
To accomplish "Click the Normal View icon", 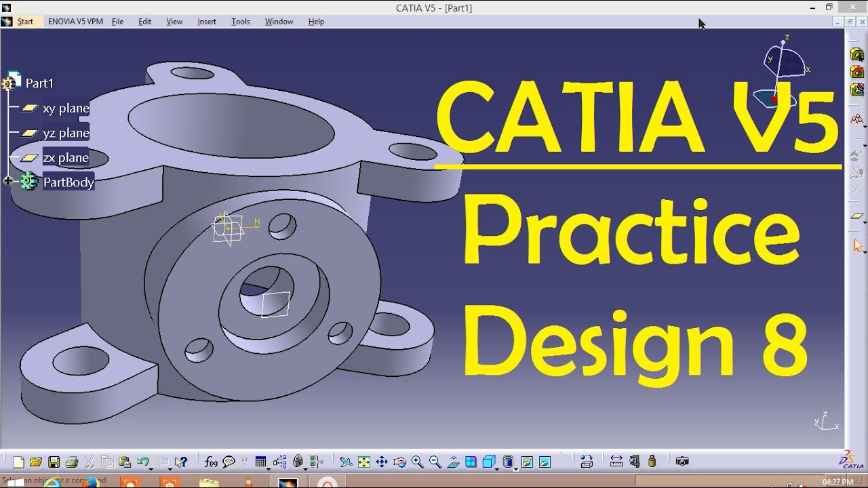I will pyautogui.click(x=453, y=462).
